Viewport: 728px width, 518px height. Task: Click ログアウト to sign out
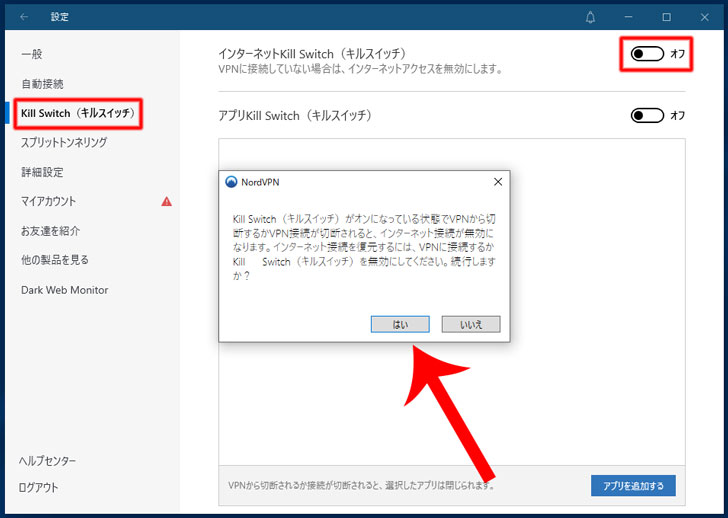(x=39, y=487)
